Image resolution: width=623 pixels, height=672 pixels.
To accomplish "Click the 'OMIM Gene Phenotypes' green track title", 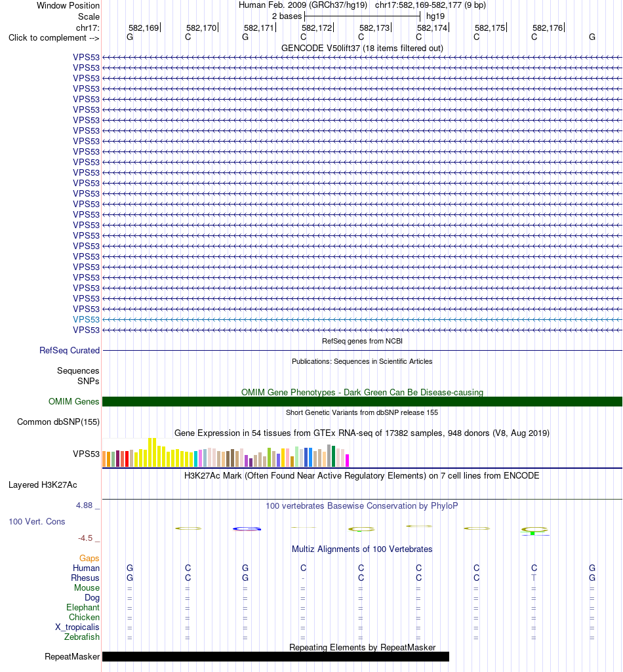I will coord(362,392).
